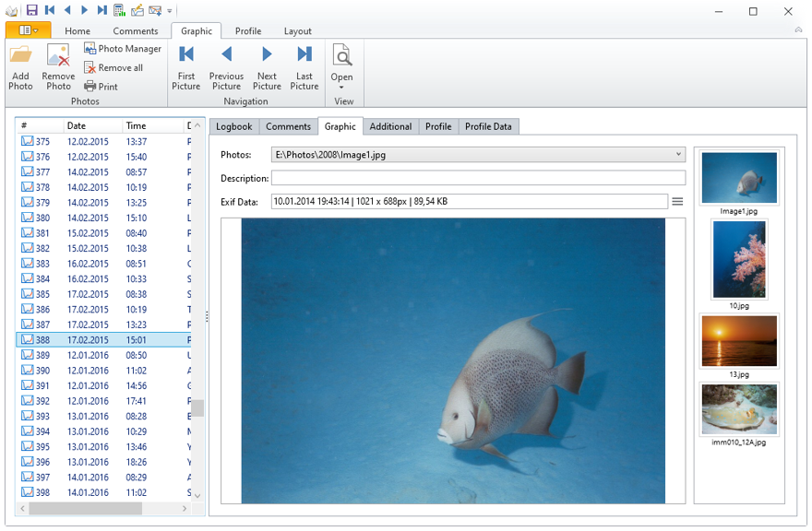Viewport: 812px width, 531px height.
Task: Switch to the Layout ribbon tab
Action: tap(297, 31)
